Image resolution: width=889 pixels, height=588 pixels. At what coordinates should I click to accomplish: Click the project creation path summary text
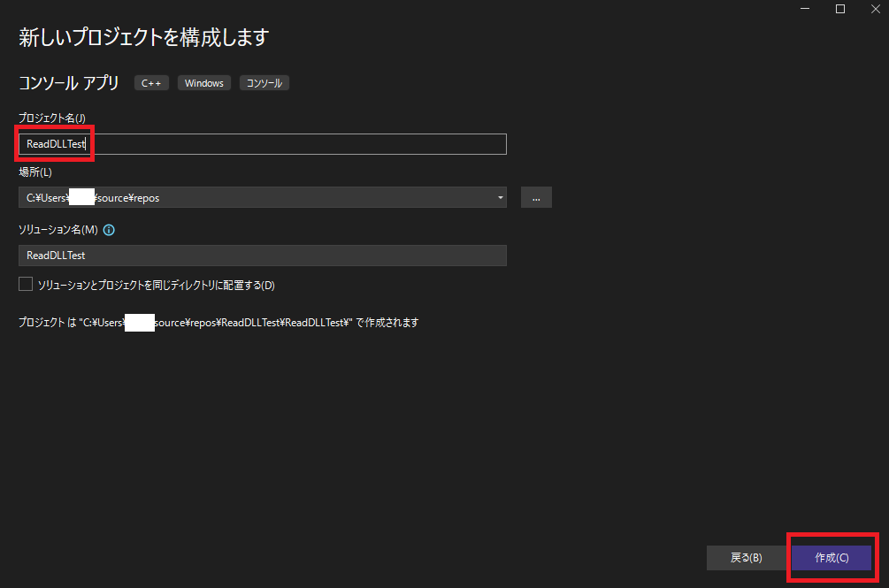[218, 323]
